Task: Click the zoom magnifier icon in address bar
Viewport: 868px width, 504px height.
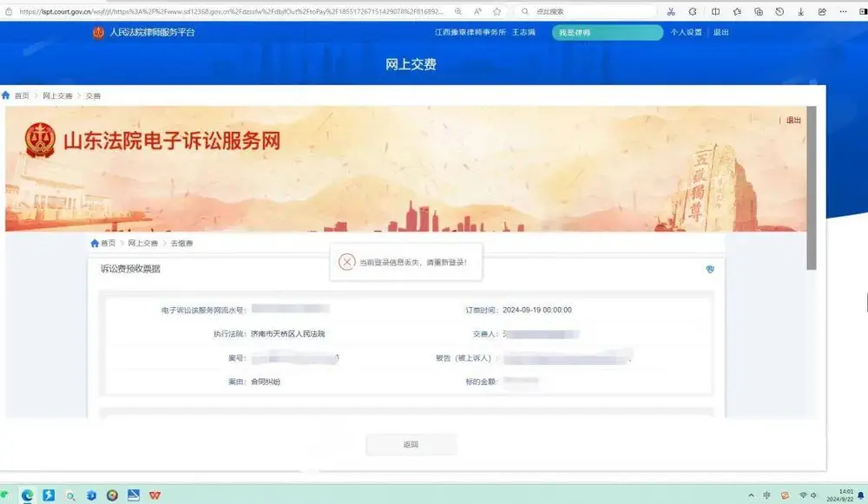Action: (x=458, y=11)
